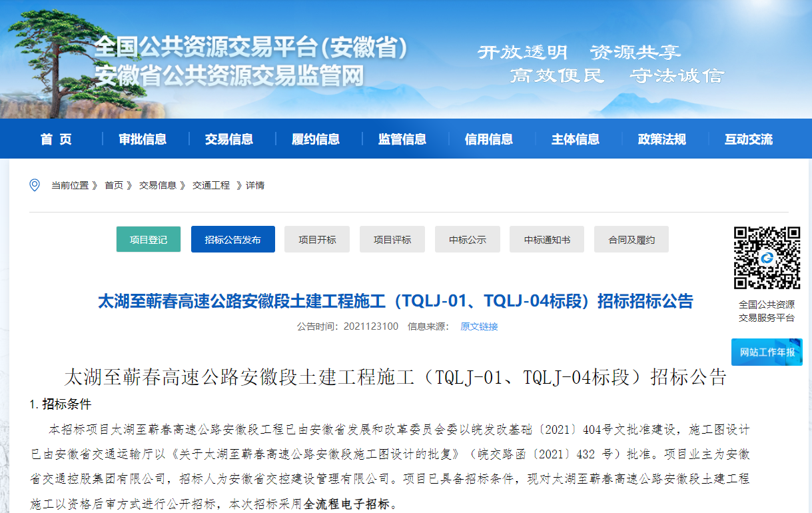Switch to the 项目开标 stage tab

317,240
